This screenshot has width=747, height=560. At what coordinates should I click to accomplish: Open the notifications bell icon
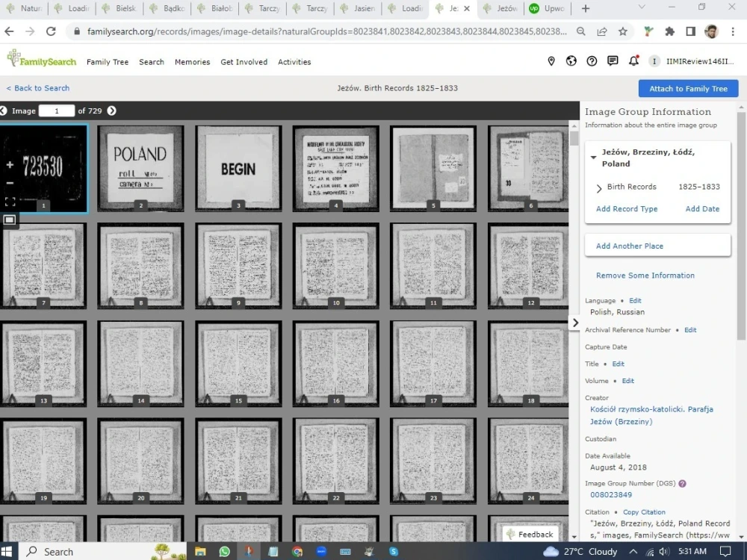pyautogui.click(x=633, y=61)
